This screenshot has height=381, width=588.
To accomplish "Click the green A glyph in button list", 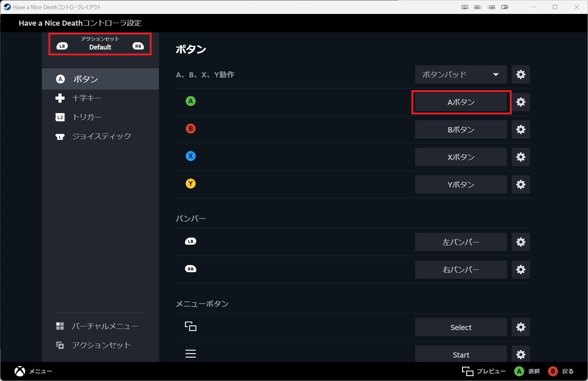I will point(190,101).
